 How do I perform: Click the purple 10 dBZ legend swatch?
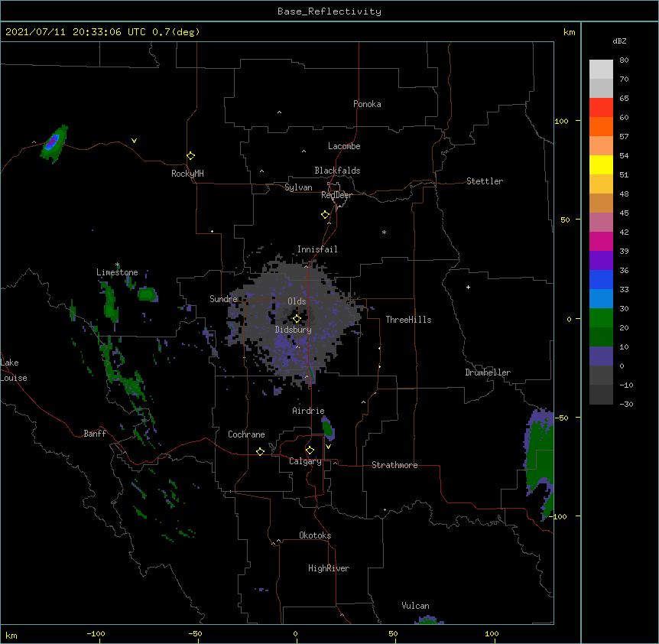601,356
